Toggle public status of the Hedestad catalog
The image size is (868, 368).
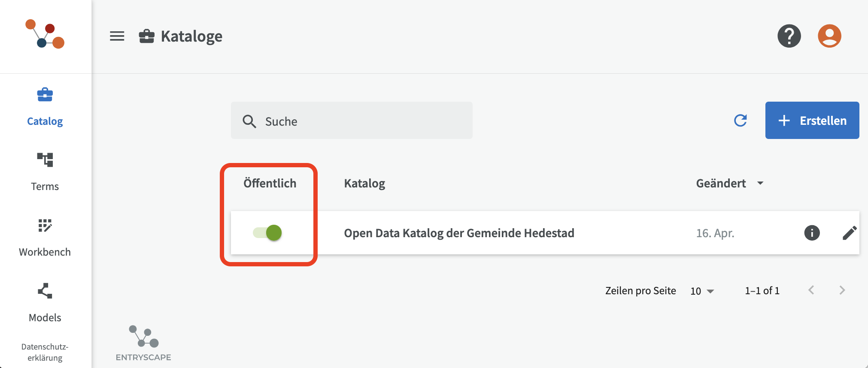267,233
